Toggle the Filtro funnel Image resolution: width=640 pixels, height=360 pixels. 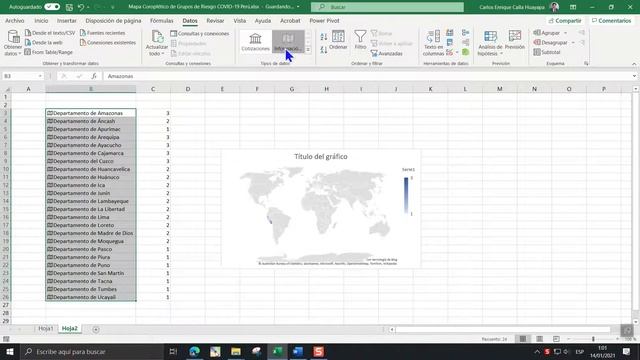point(360,40)
